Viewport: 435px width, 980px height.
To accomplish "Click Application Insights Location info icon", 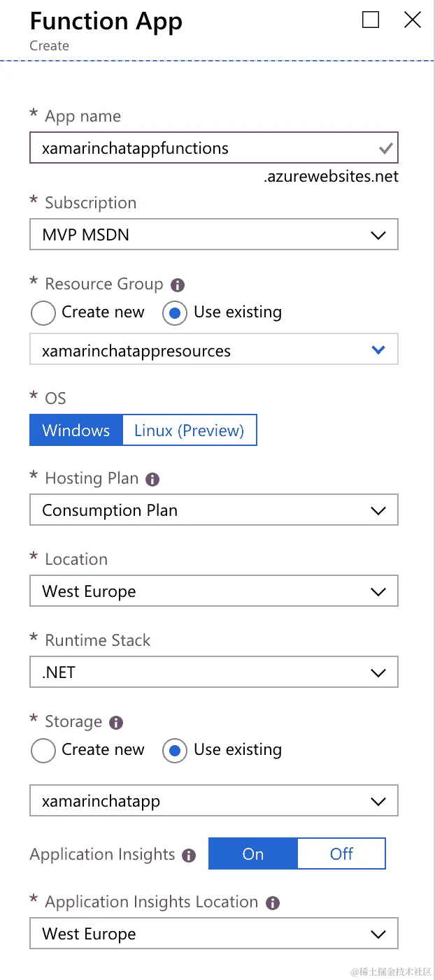I will pos(273,903).
